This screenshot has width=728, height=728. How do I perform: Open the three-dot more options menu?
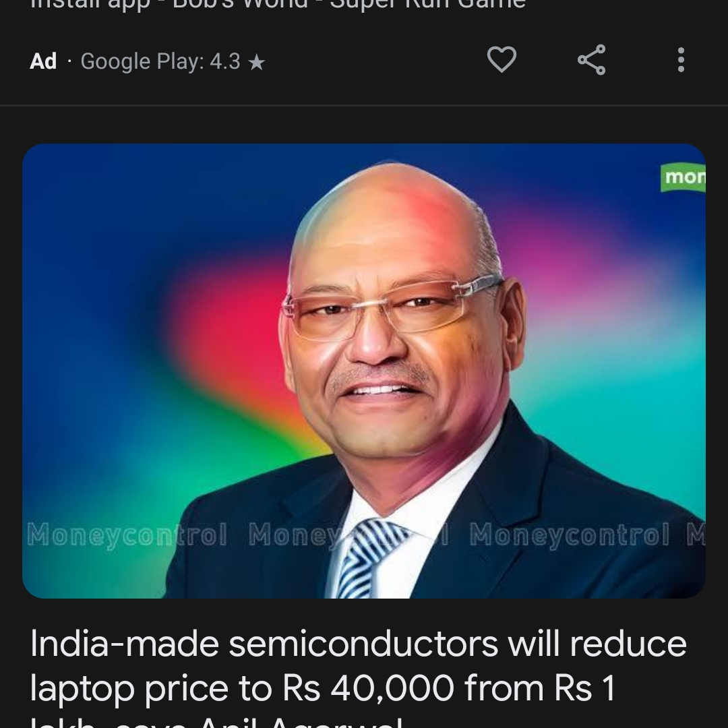(681, 59)
